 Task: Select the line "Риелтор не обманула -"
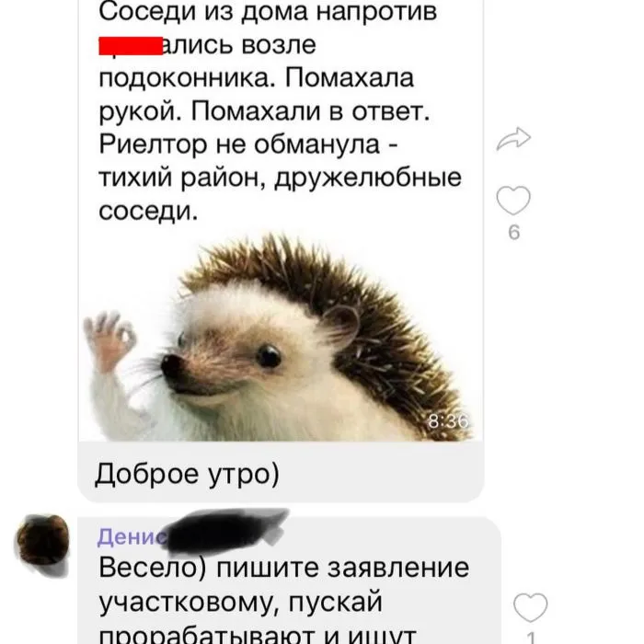click(x=248, y=144)
